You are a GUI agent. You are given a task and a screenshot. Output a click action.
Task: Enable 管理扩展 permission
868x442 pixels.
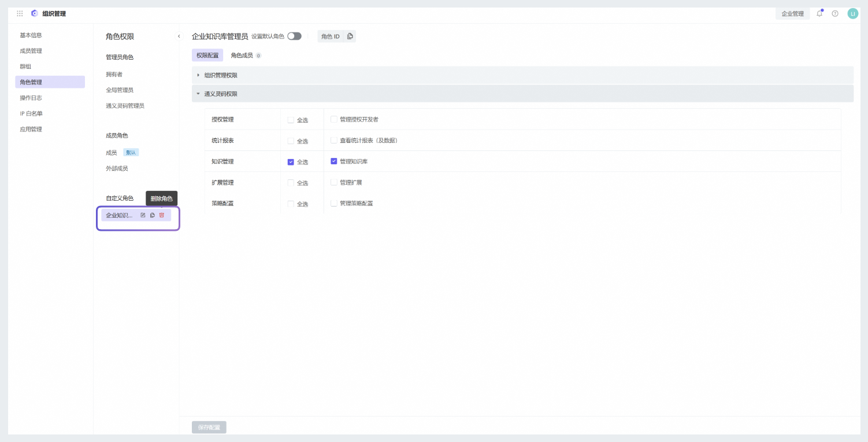pos(334,182)
